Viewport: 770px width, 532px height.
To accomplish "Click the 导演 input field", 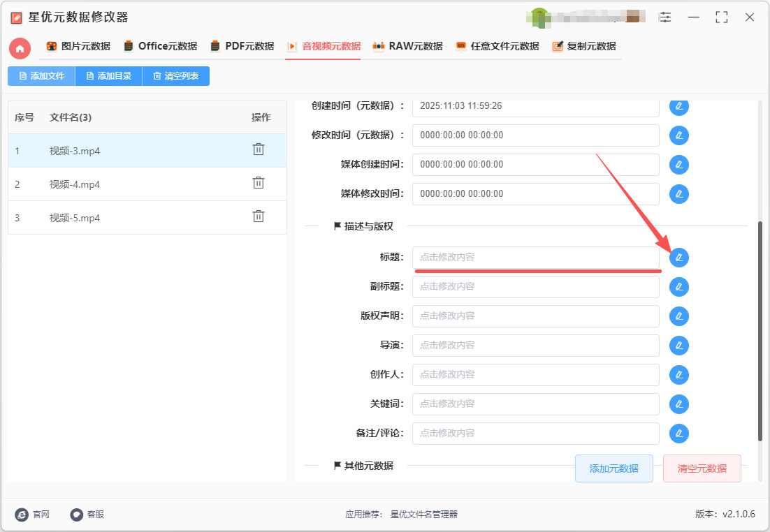I will 536,346.
